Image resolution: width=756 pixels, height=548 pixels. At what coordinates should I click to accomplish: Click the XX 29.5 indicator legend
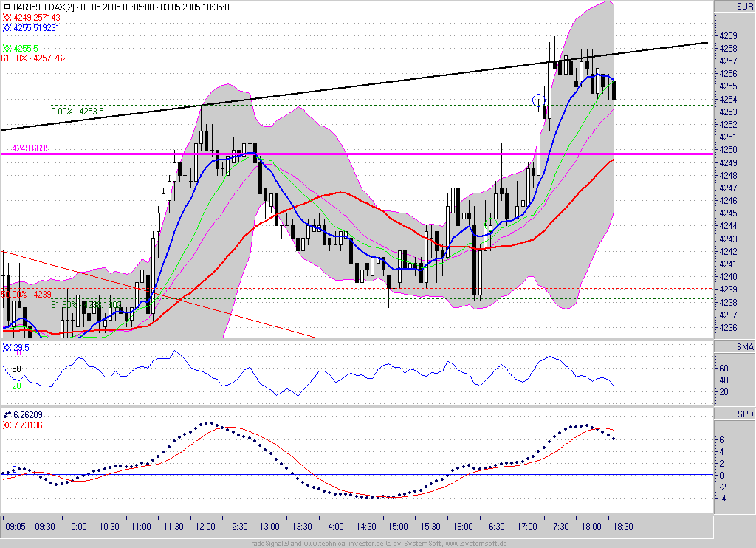coord(16,348)
